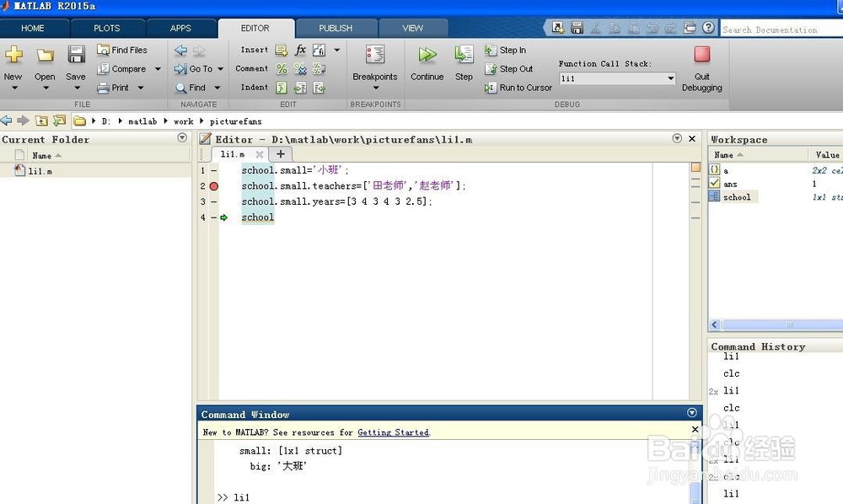The height and width of the screenshot is (504, 843).
Task: Switch to the PUBLISH tab
Action: (336, 28)
